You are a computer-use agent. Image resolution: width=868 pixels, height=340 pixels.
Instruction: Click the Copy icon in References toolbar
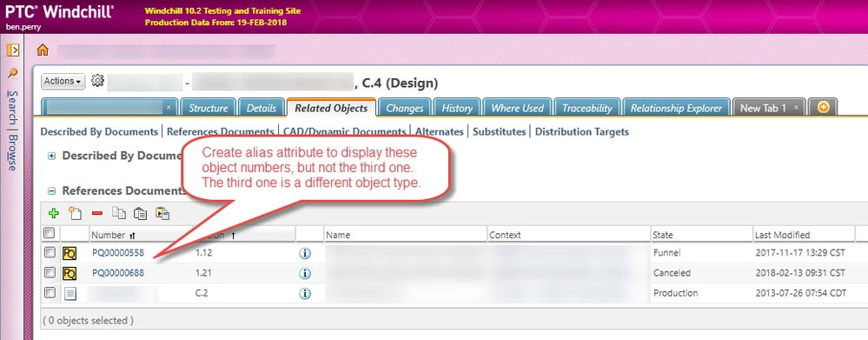118,213
